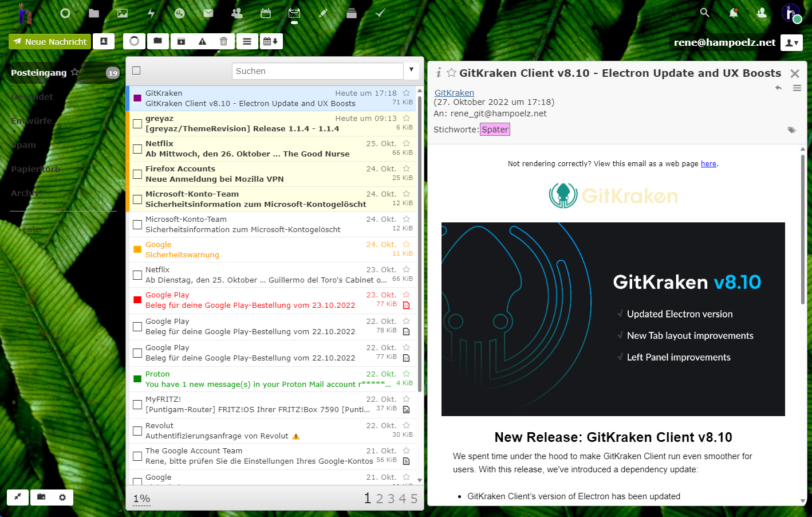Star the GitKraken message in the list
Viewport: 812px width, 517px height.
tap(406, 93)
